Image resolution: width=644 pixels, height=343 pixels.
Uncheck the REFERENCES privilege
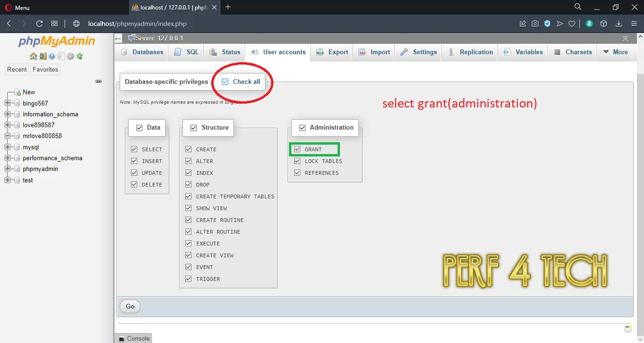coord(297,173)
